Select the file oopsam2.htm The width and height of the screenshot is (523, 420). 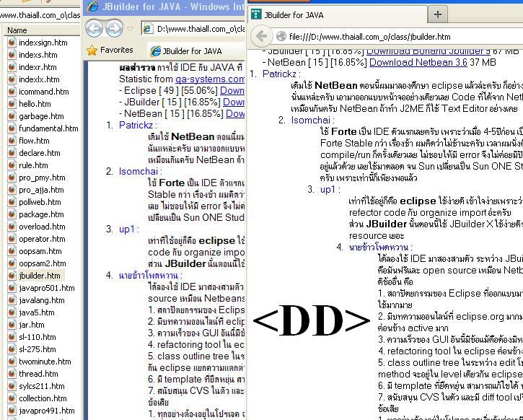click(43, 263)
